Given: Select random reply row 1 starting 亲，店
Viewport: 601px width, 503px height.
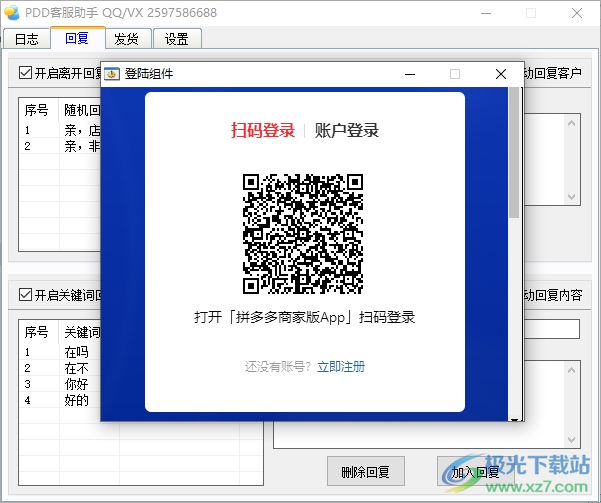Looking at the screenshot, I should pyautogui.click(x=60, y=130).
